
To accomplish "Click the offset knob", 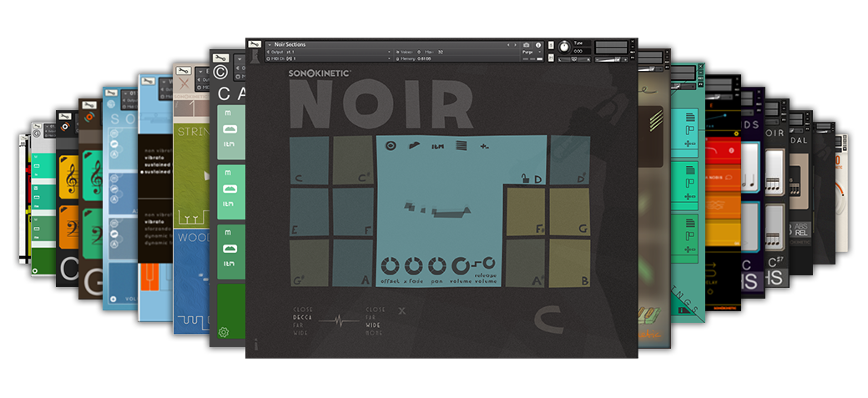I will [x=391, y=266].
